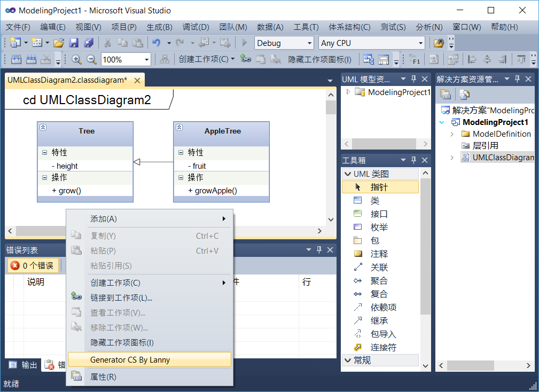Click the 行 column header in the error list
The image size is (539, 392).
[317, 282]
